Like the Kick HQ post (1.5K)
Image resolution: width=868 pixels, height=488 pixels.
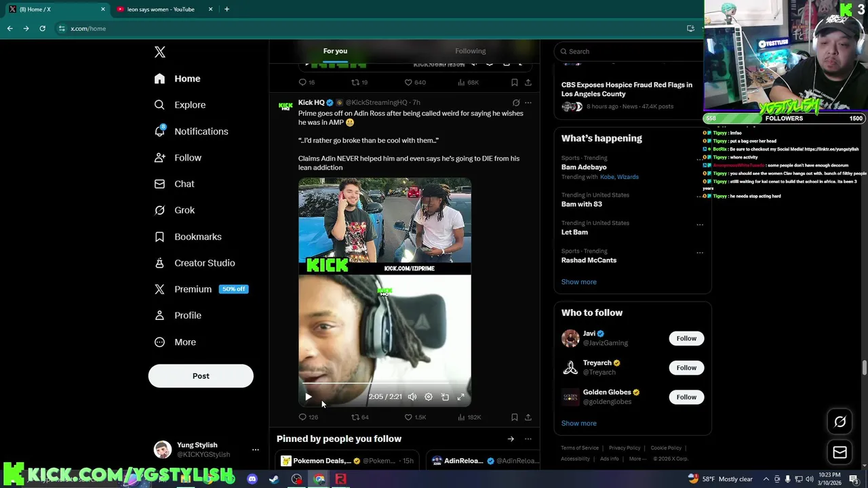[415, 418]
